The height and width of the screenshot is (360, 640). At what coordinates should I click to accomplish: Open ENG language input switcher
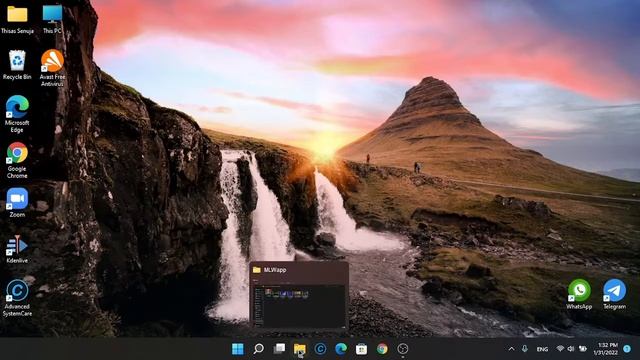tap(542, 349)
